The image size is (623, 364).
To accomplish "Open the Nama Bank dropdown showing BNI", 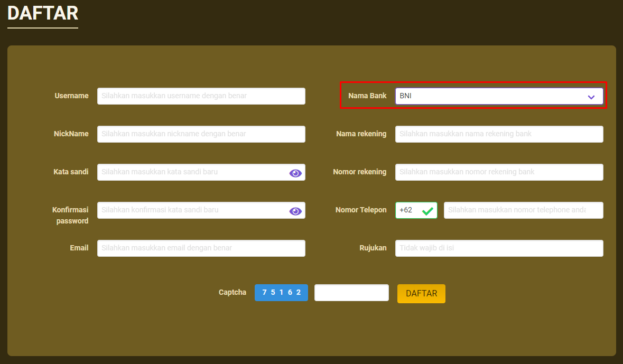I will coord(491,96).
